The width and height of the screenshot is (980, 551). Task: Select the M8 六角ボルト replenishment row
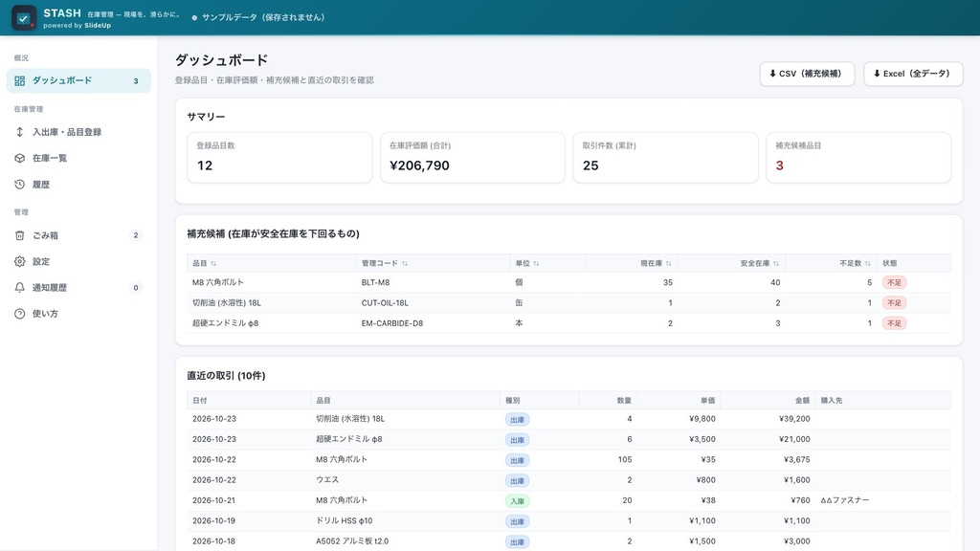click(x=568, y=282)
